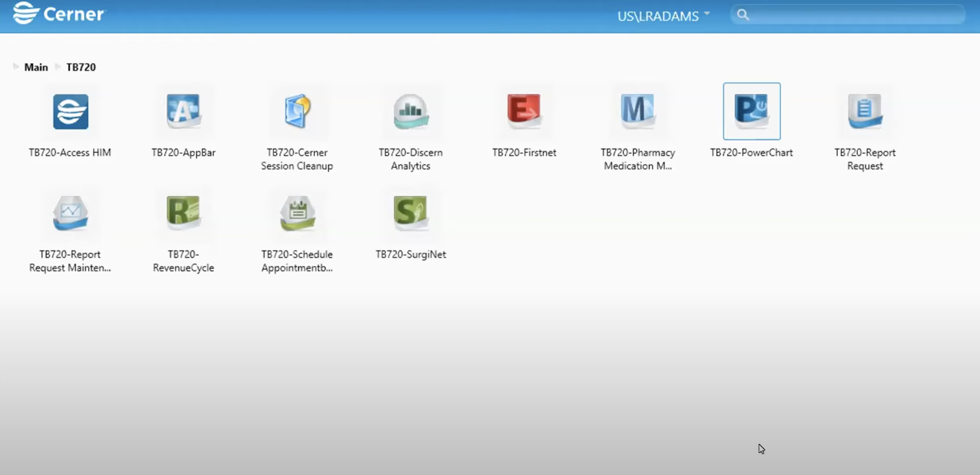Click the "TB720-RevenueCycle" label
The height and width of the screenshot is (475, 980).
click(183, 261)
